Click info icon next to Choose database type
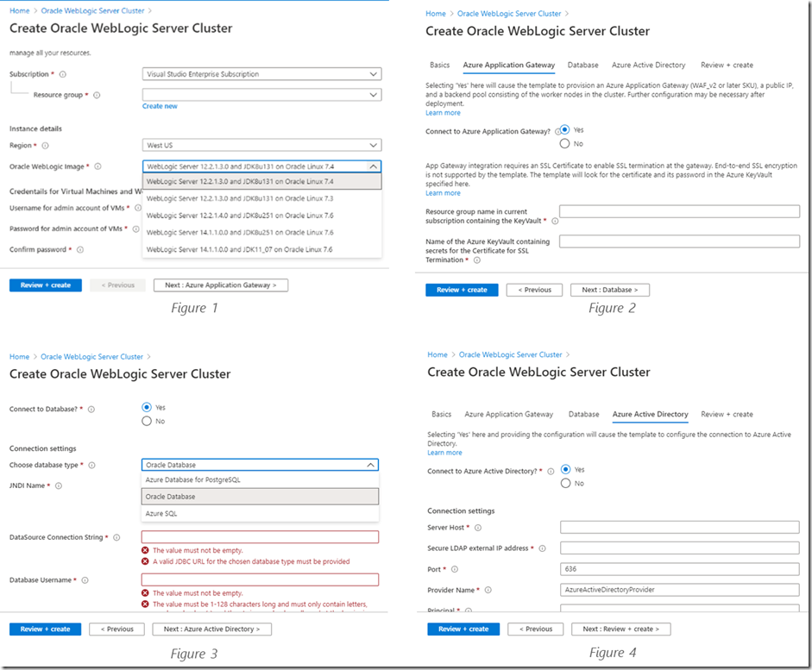 click(x=91, y=465)
